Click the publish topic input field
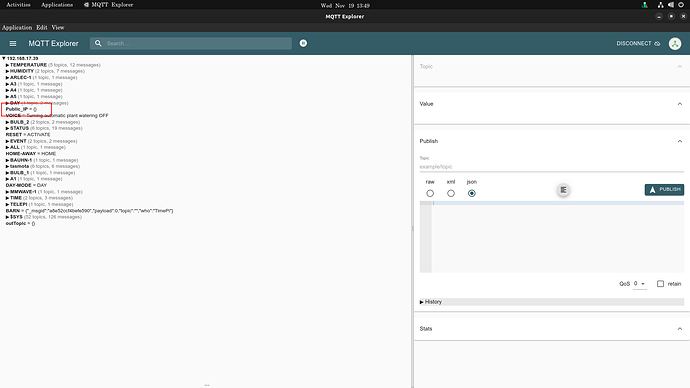Image resolution: width=690 pixels, height=388 pixels. (551, 167)
